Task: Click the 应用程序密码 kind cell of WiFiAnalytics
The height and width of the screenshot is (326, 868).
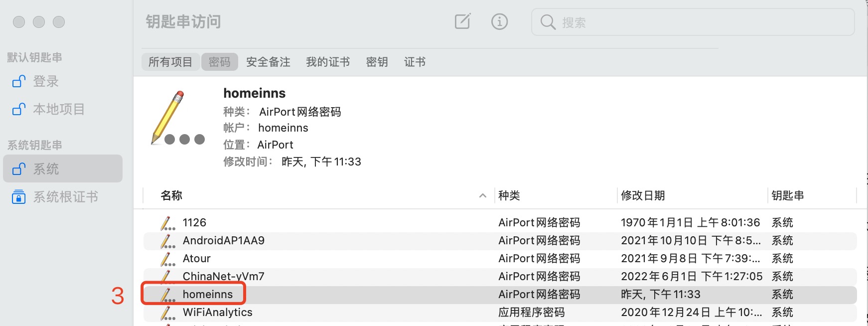Action: pos(532,312)
